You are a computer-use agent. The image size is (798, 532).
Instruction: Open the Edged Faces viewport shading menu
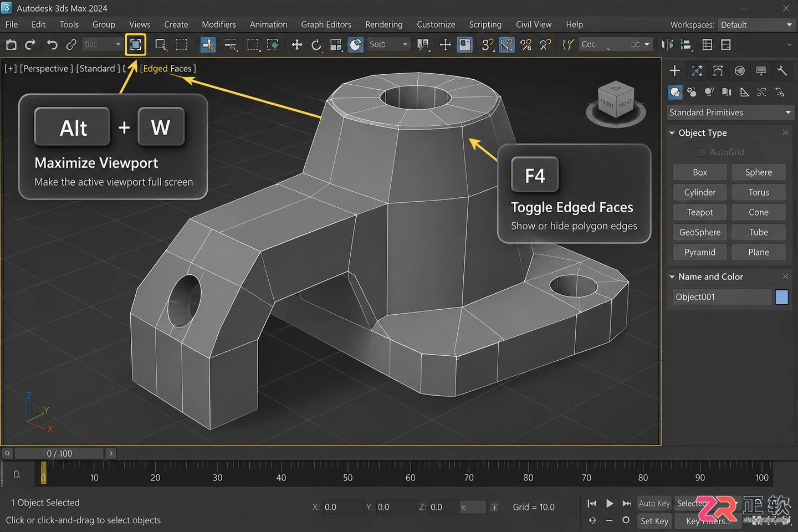pos(168,69)
